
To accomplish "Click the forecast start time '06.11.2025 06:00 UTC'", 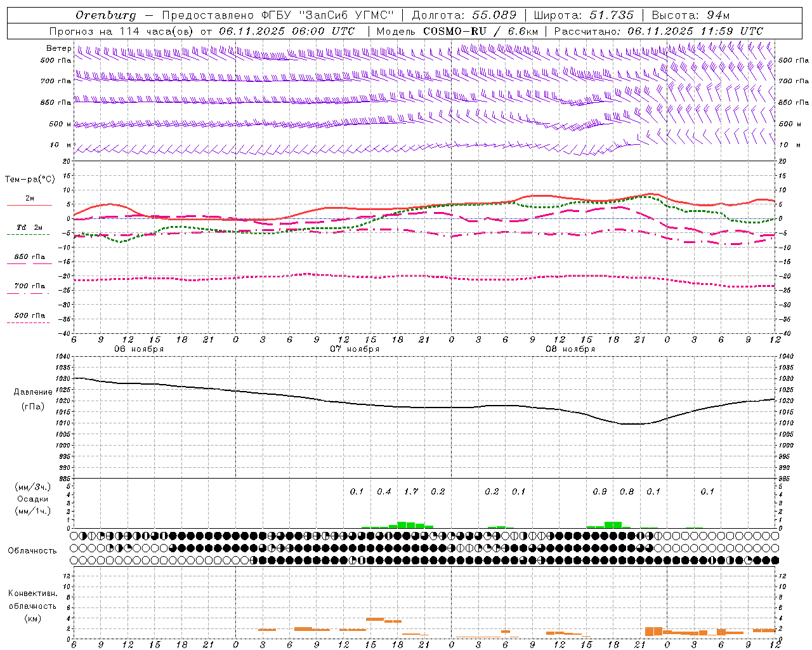I will coord(287,31).
